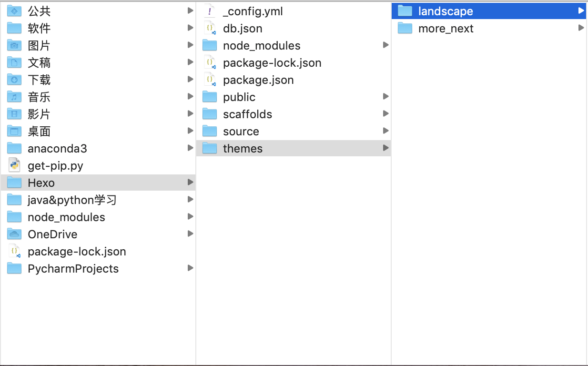
Task: Select the package.json file
Action: tap(258, 80)
